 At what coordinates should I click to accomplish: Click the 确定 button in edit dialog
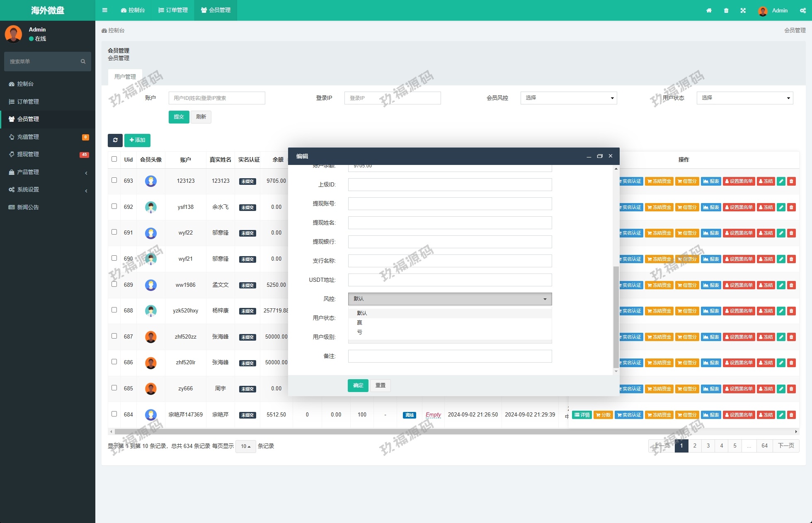coord(358,385)
